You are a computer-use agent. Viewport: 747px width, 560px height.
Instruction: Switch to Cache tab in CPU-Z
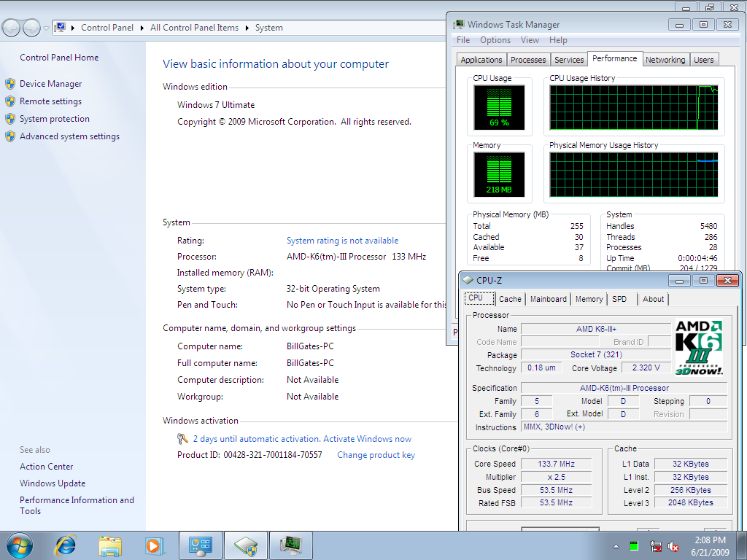[510, 299]
